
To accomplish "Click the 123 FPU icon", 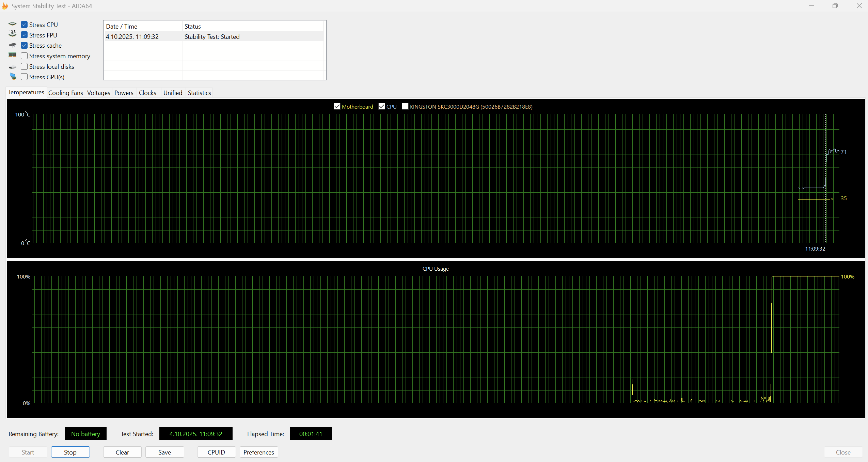I will click(13, 33).
